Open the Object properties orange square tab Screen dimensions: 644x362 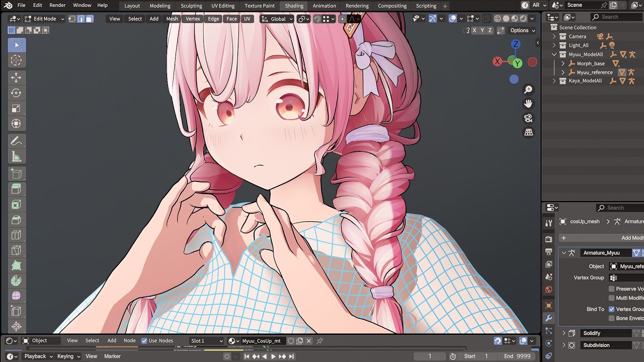[x=549, y=305]
